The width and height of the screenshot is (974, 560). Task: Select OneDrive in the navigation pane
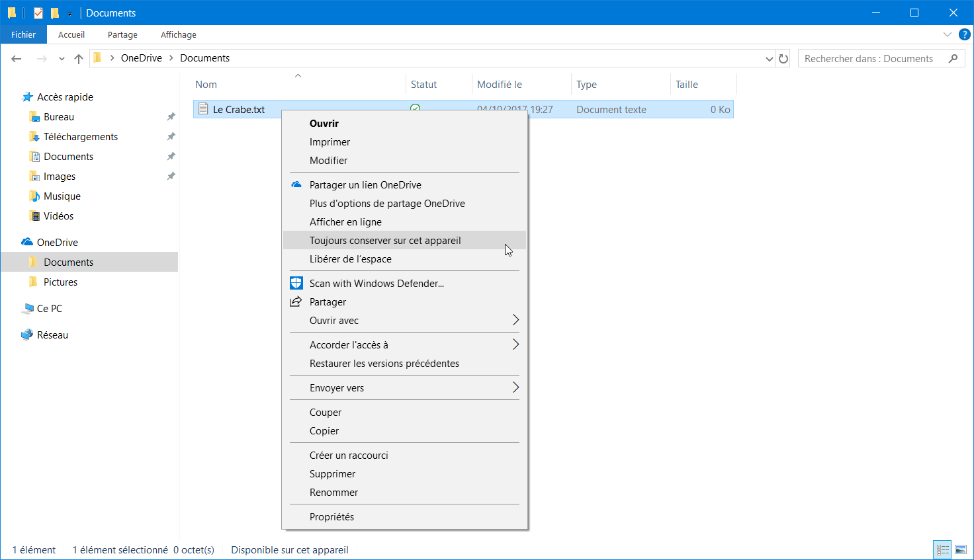58,243
